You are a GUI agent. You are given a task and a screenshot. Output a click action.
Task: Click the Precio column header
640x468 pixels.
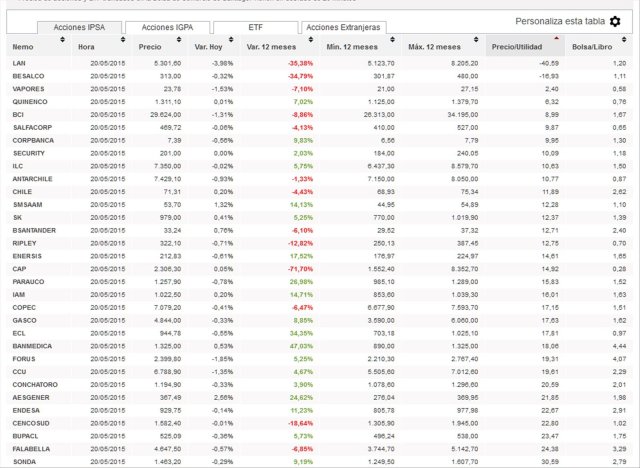[x=150, y=47]
